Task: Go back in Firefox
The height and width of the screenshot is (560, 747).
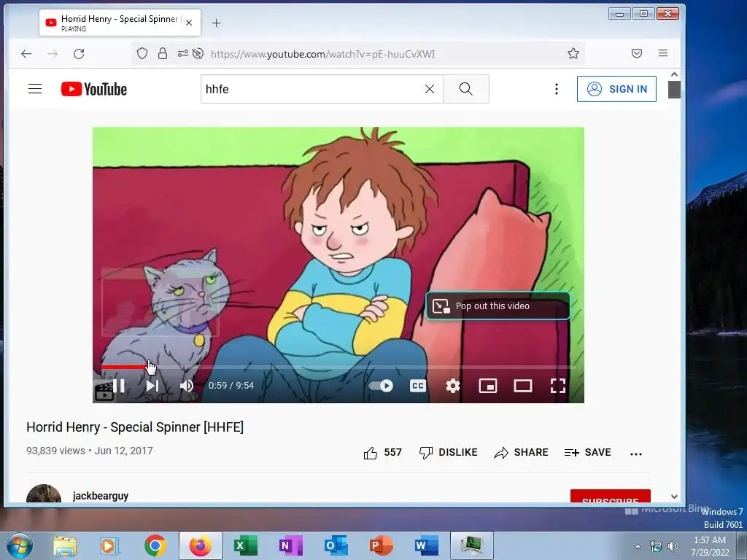Action: click(x=26, y=54)
